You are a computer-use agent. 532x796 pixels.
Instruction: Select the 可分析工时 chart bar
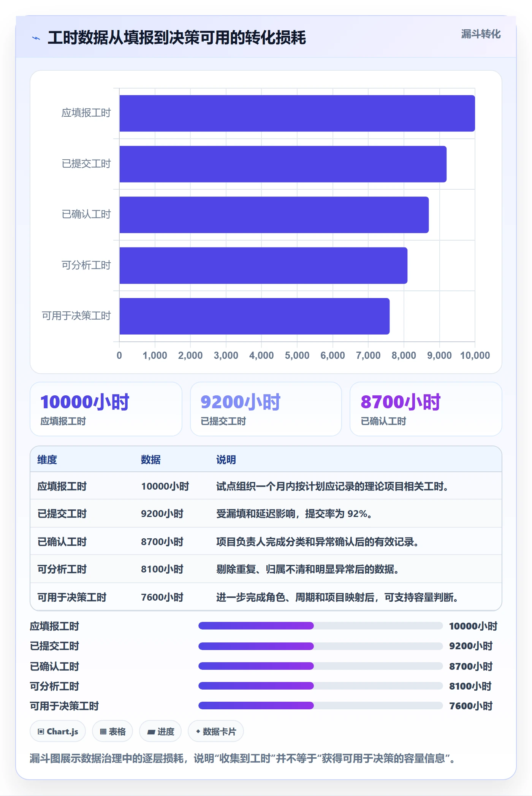pyautogui.click(x=263, y=266)
